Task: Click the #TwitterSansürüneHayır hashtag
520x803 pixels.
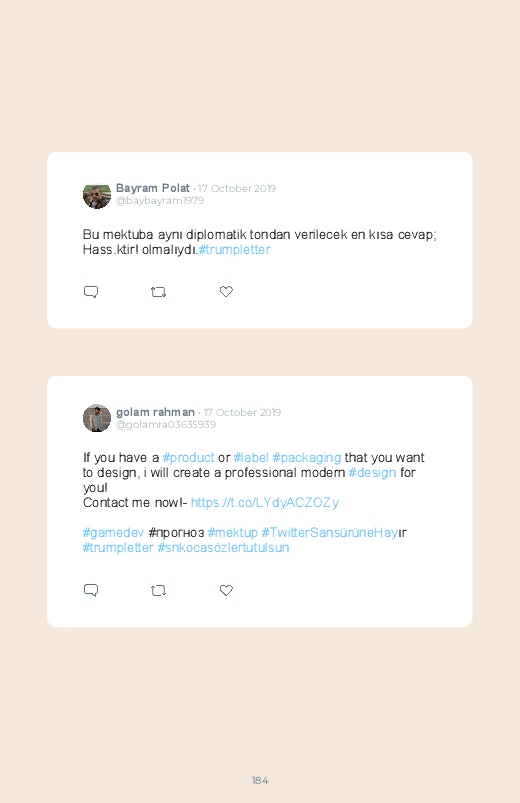Action: 334,533
